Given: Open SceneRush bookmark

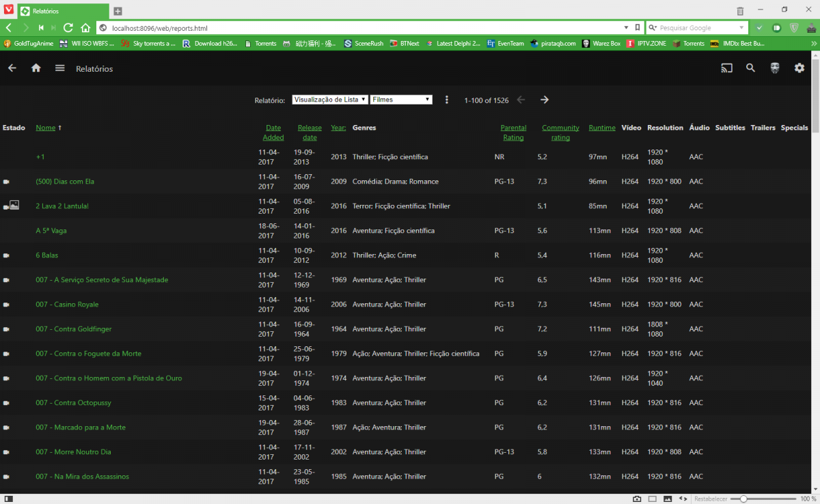Looking at the screenshot, I should point(364,43).
